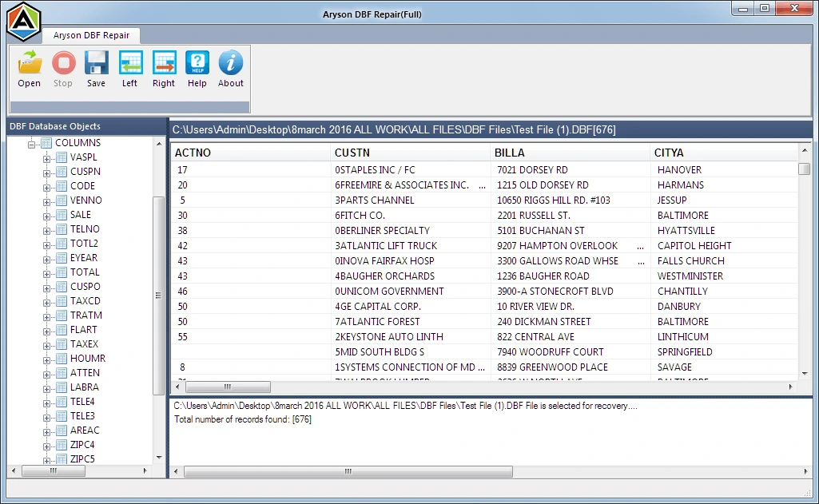Image resolution: width=819 pixels, height=504 pixels.
Task: Select the Aryson DBF Repair tab
Action: pos(91,35)
